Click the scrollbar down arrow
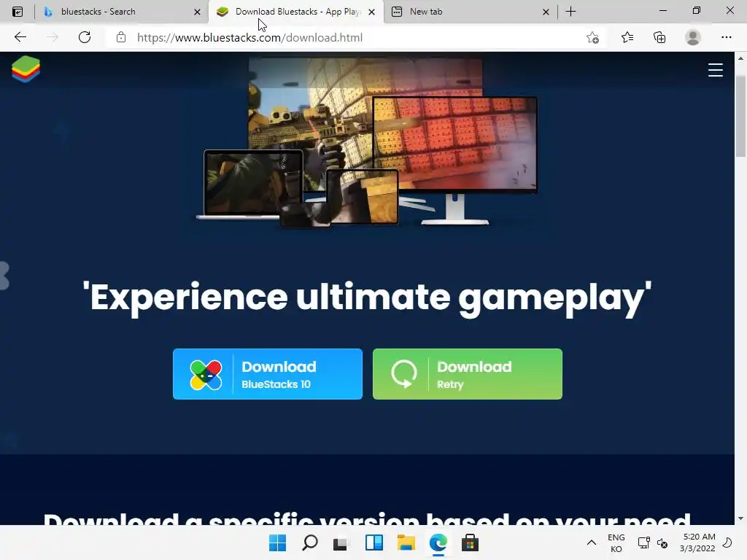 (740, 518)
